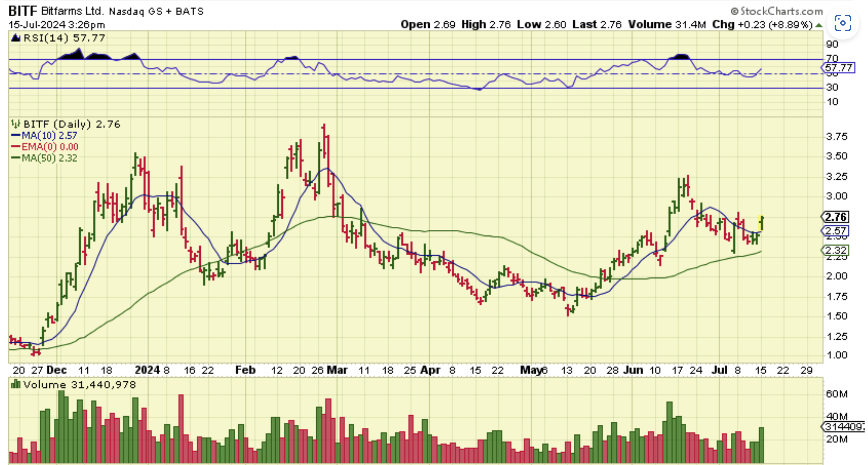Click the 57.77 RSI value tag
The image size is (868, 465).
coord(838,68)
